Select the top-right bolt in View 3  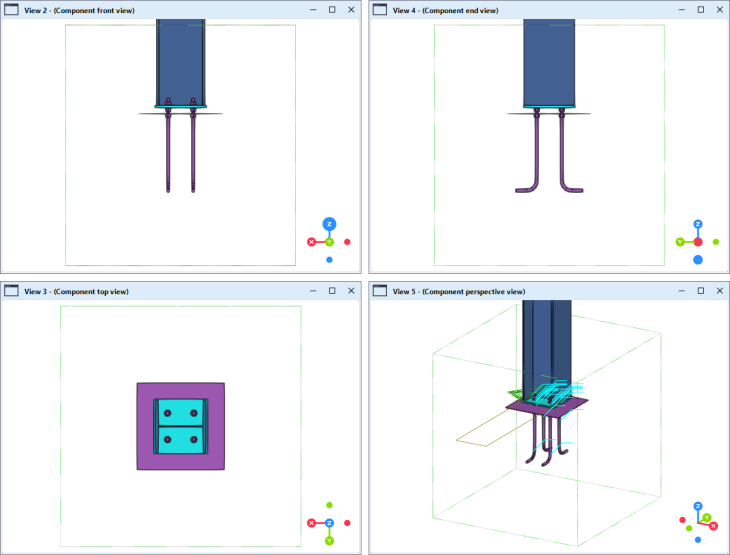click(x=194, y=413)
